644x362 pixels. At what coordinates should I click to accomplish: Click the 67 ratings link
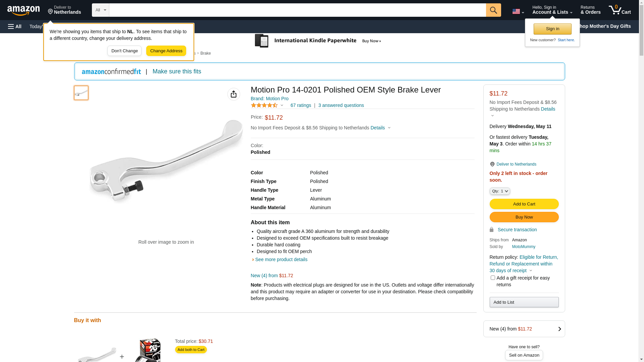coord(301,105)
